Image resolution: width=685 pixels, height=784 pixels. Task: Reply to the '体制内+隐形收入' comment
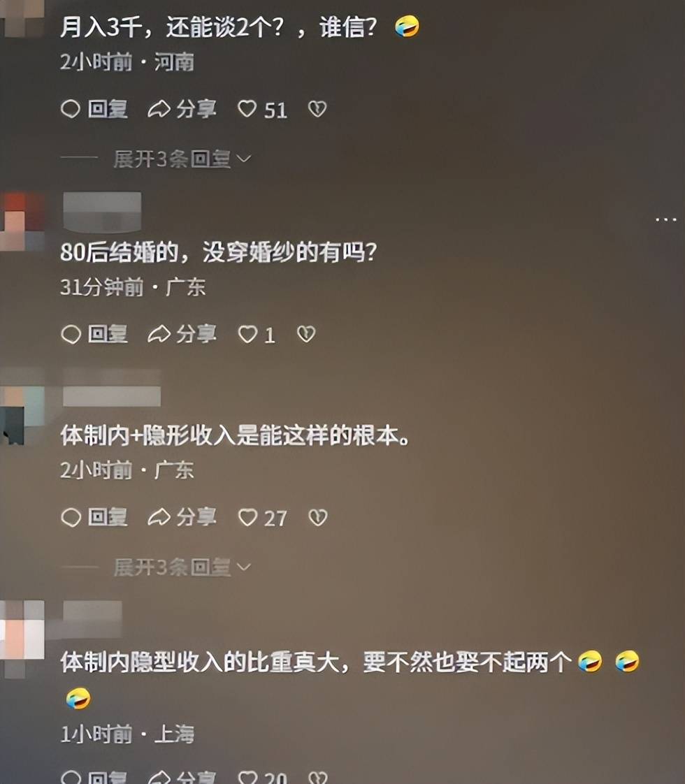(x=94, y=517)
